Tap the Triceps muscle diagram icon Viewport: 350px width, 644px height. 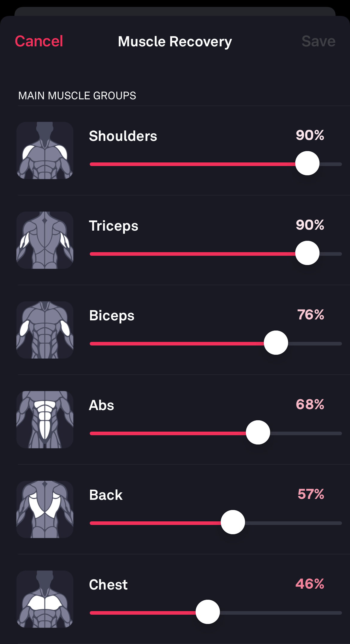click(45, 240)
